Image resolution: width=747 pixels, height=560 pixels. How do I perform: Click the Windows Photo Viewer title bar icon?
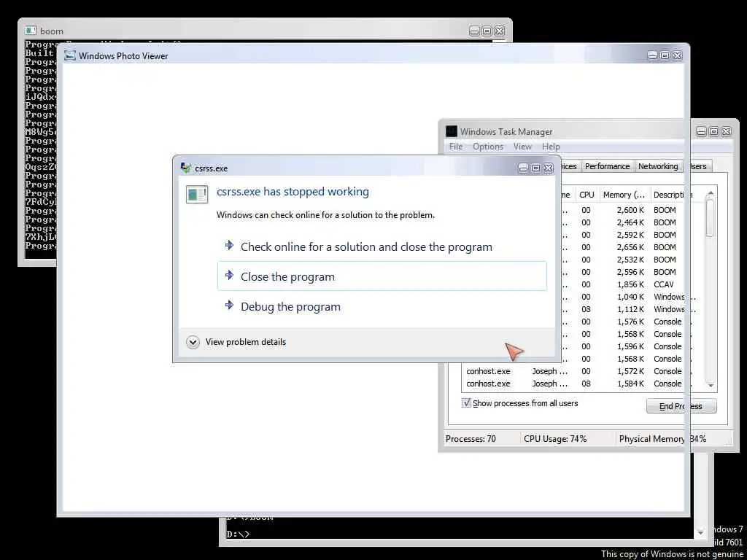tap(69, 55)
